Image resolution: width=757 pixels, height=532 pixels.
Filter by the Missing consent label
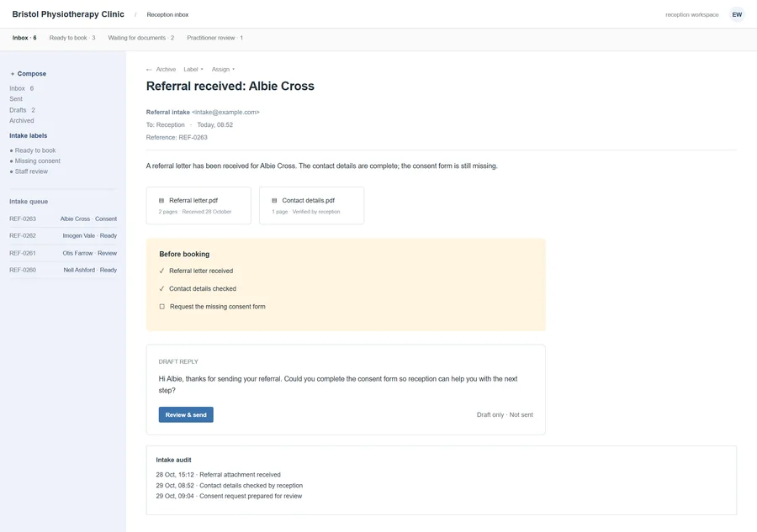point(38,161)
